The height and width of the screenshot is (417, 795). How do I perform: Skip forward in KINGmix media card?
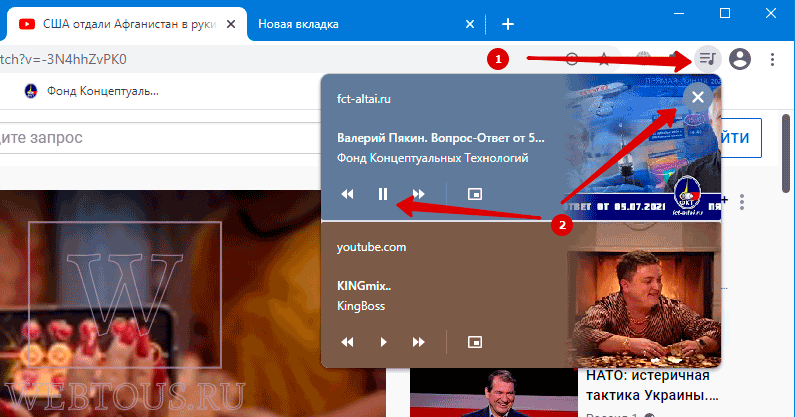coord(418,342)
